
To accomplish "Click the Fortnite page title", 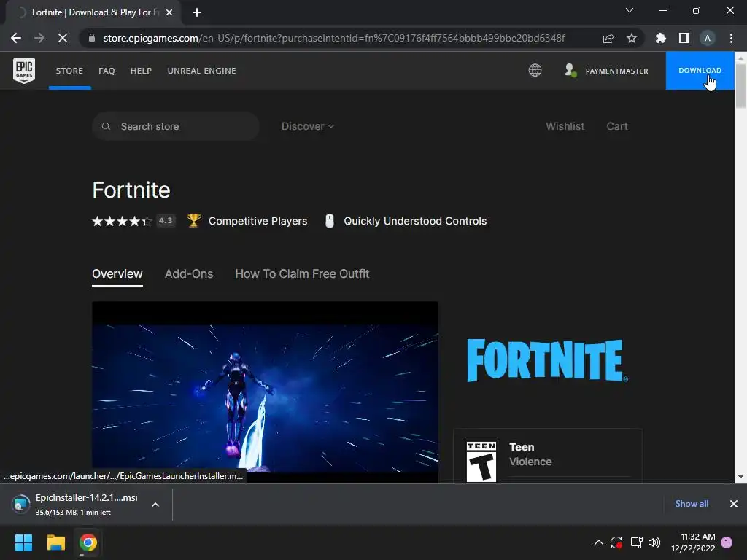I will pyautogui.click(x=131, y=190).
